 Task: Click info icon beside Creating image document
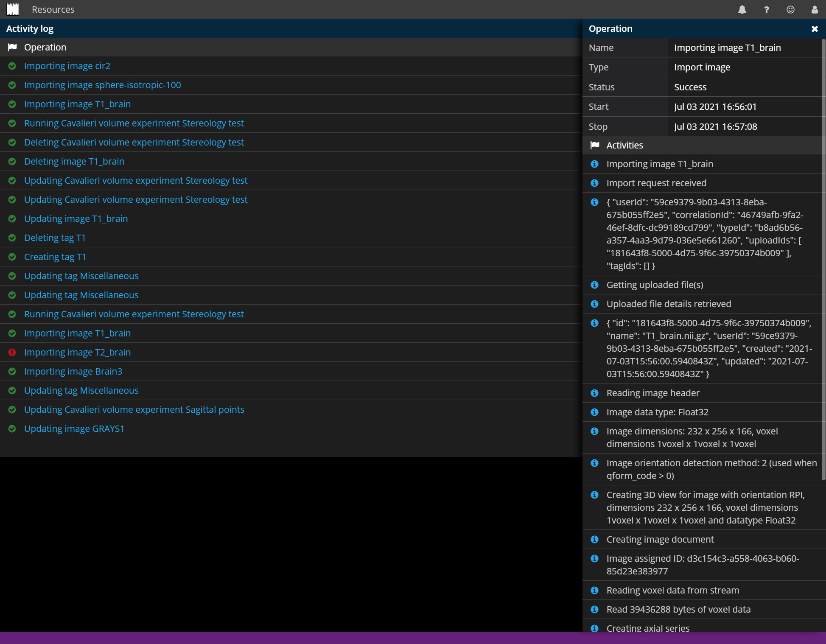[595, 539]
